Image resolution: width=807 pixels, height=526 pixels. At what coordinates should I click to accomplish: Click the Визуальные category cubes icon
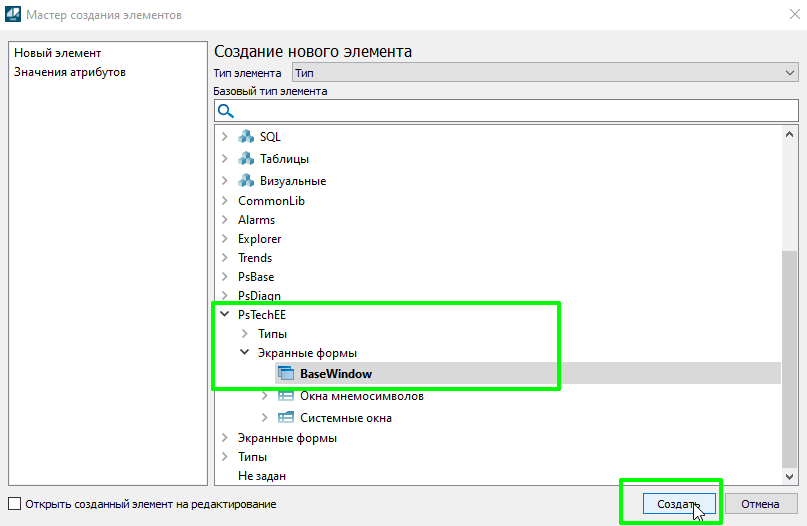(x=246, y=181)
